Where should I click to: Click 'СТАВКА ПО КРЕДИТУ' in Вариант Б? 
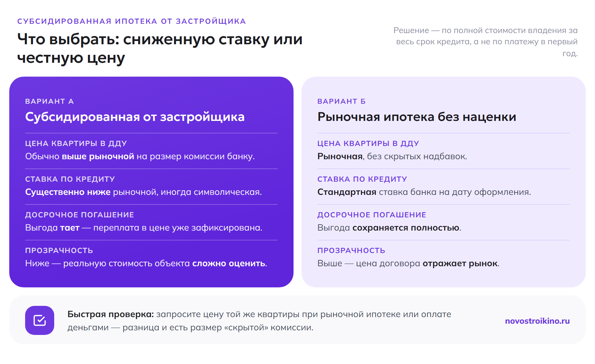(x=362, y=179)
